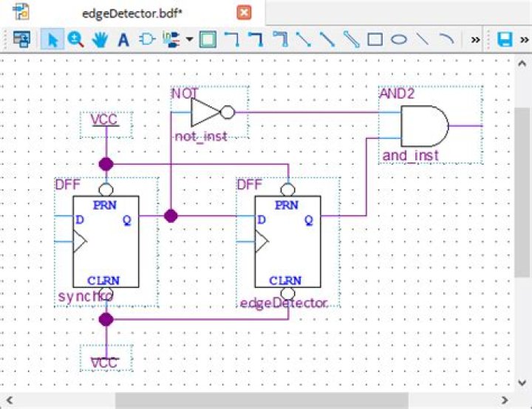Click horizontal scrollbar left arrow
Viewport: 532px width, 409px height.
point(10,400)
